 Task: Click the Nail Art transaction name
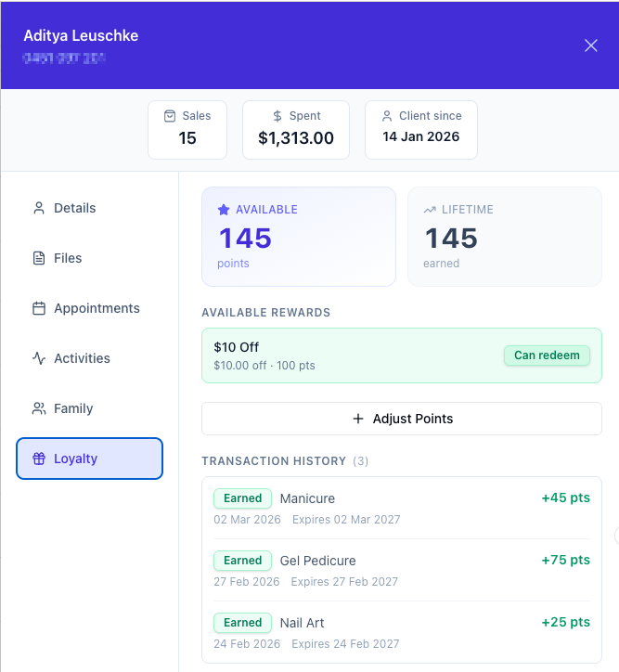[x=302, y=623]
